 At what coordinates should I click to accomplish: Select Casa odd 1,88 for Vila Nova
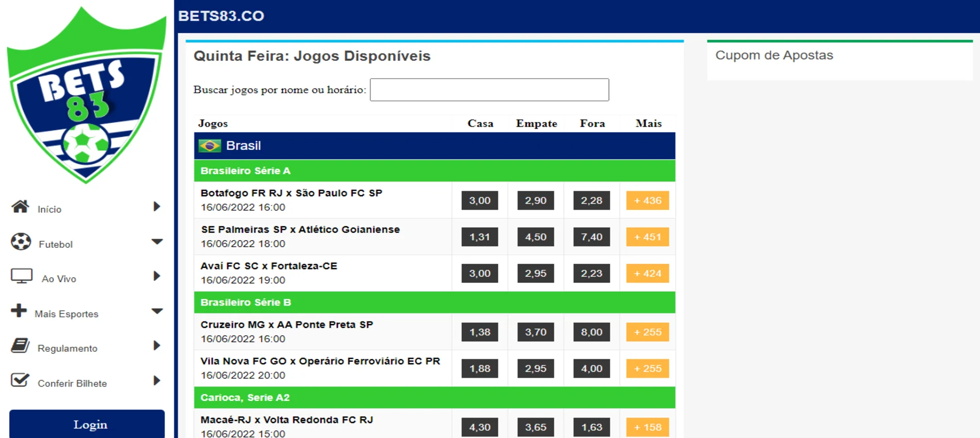click(480, 368)
